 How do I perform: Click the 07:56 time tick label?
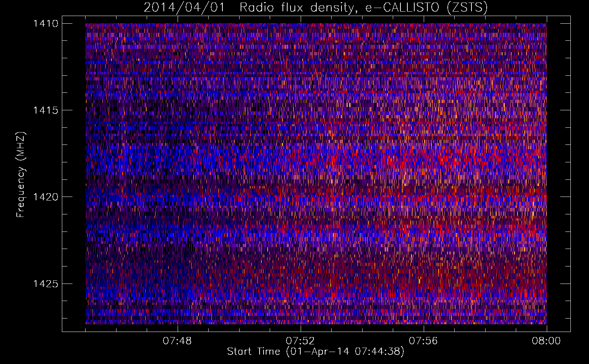[423, 341]
